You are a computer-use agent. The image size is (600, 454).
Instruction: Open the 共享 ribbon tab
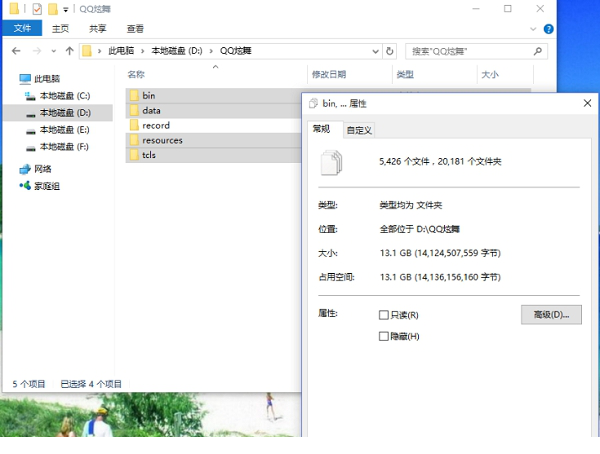(x=98, y=29)
